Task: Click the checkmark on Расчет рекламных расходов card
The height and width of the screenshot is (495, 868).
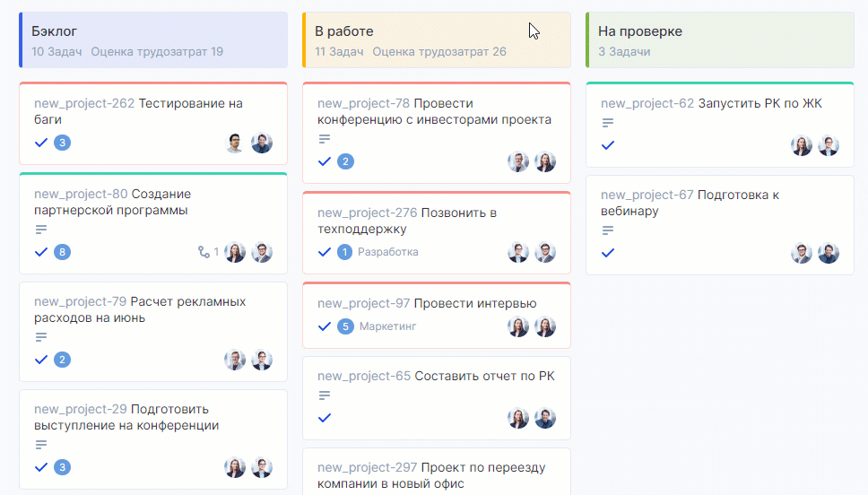Action: pos(41,360)
